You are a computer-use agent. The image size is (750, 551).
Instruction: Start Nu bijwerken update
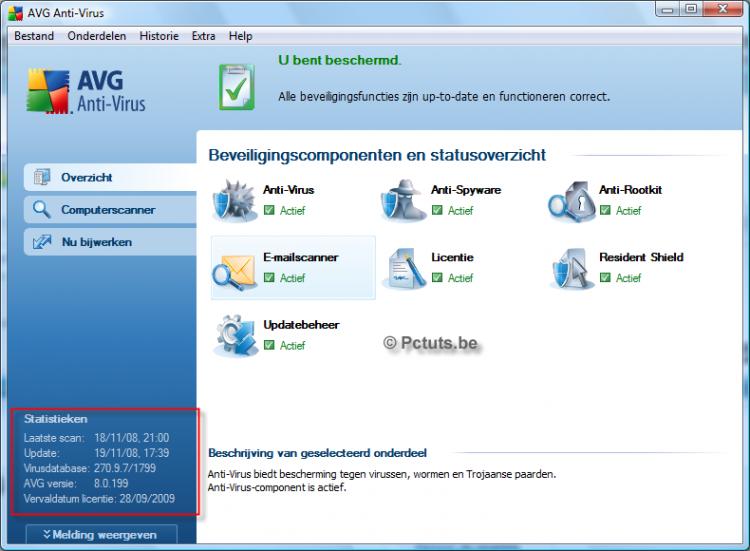(110, 242)
